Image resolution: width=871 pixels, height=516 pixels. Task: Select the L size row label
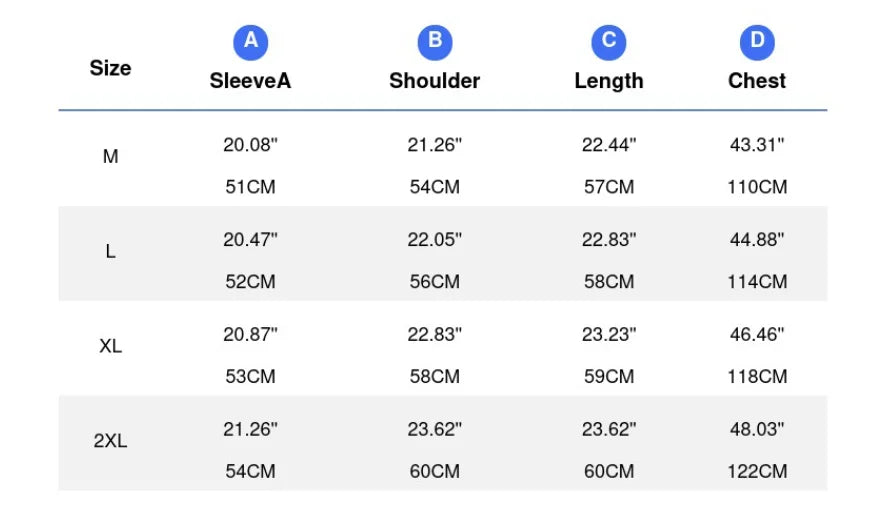pyautogui.click(x=111, y=252)
